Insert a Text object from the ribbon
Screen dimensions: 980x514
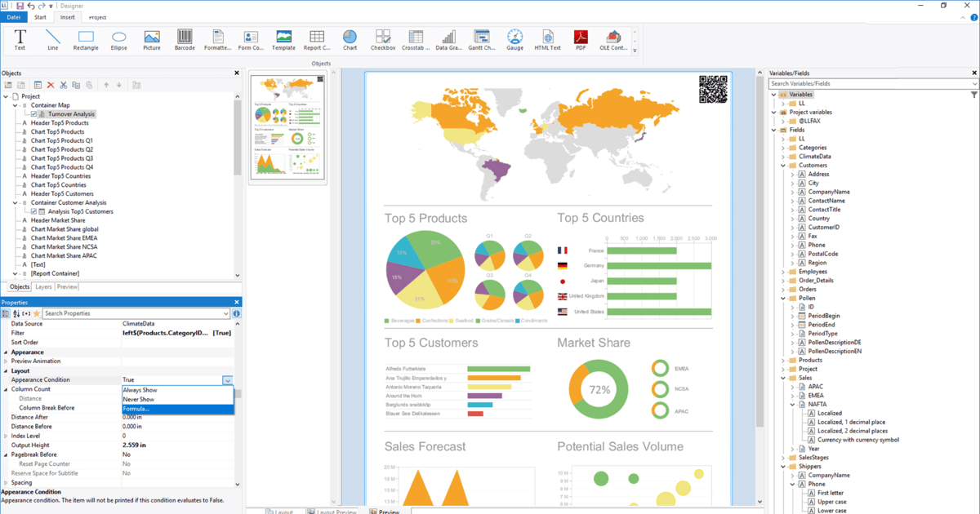tap(20, 39)
